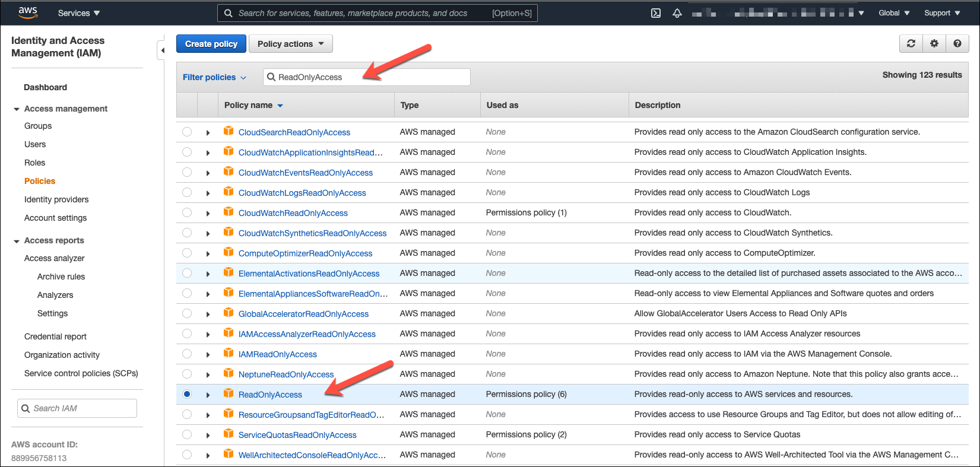Select the ServiceQuotasReadOnlyAccess radio button
The image size is (980, 467).
[187, 434]
